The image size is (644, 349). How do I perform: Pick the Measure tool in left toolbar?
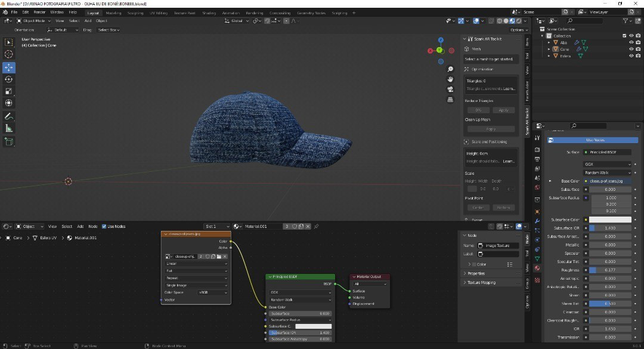(x=9, y=128)
